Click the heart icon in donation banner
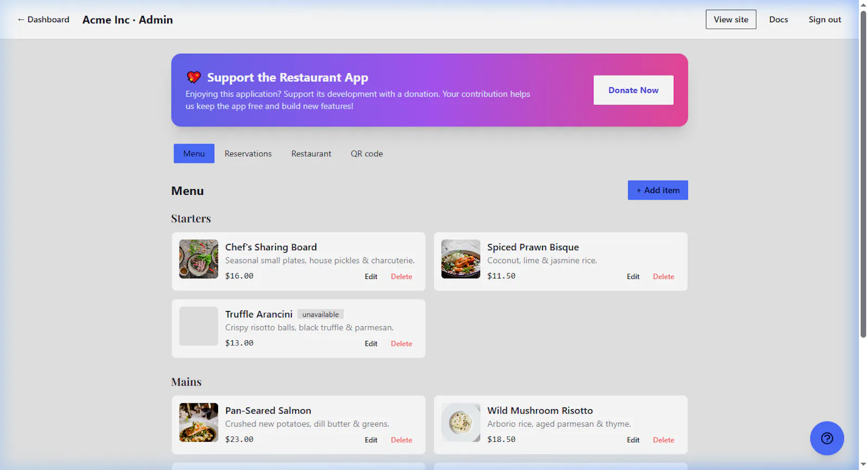 click(x=194, y=77)
